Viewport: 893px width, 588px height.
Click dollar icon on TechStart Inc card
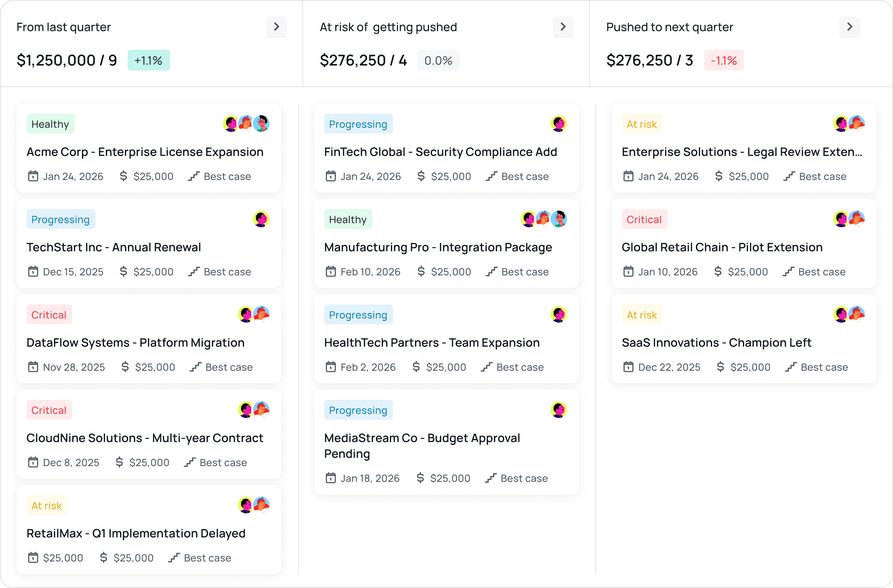[124, 271]
